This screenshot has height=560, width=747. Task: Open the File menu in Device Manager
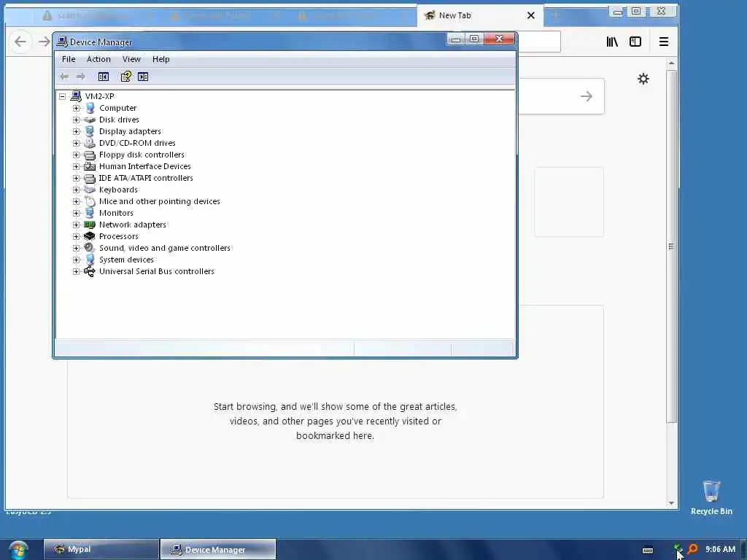point(69,59)
